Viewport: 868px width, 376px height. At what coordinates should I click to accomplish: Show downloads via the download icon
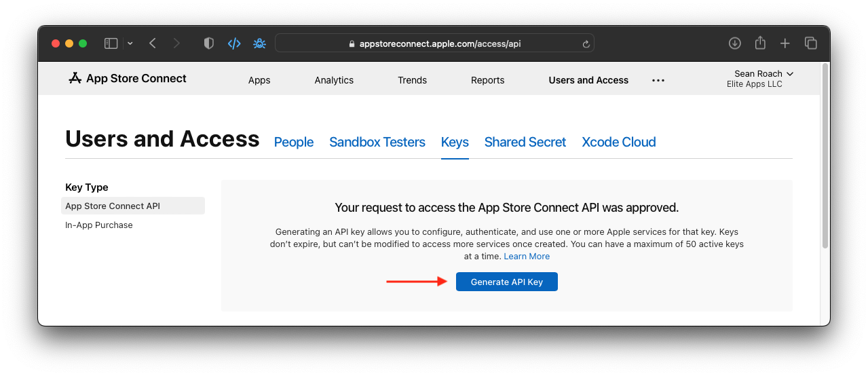(x=734, y=43)
